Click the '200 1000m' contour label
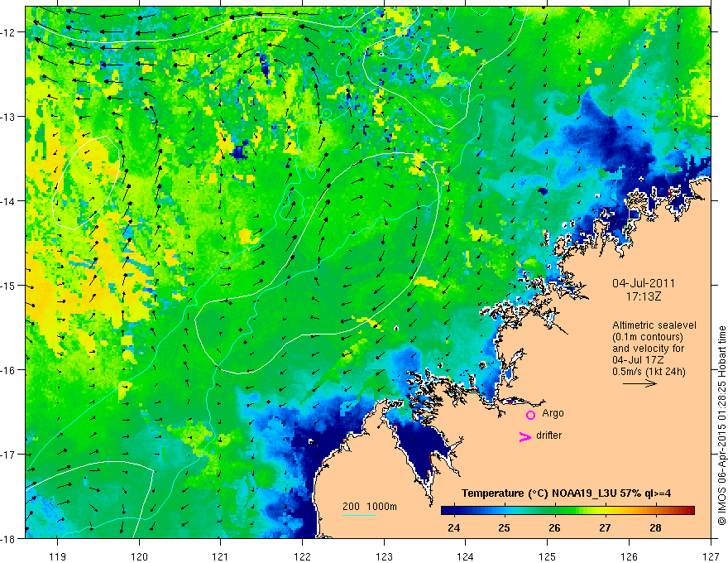The height and width of the screenshot is (563, 728). point(370,506)
